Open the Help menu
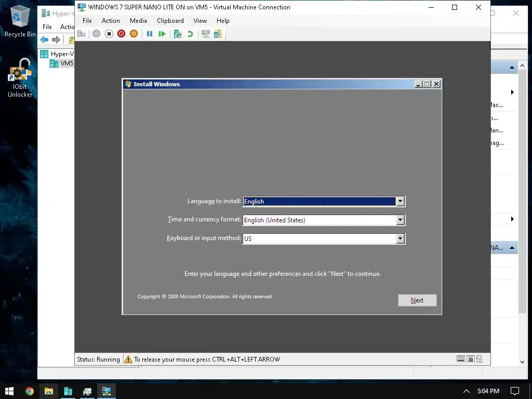This screenshot has width=532, height=399. 223,21
